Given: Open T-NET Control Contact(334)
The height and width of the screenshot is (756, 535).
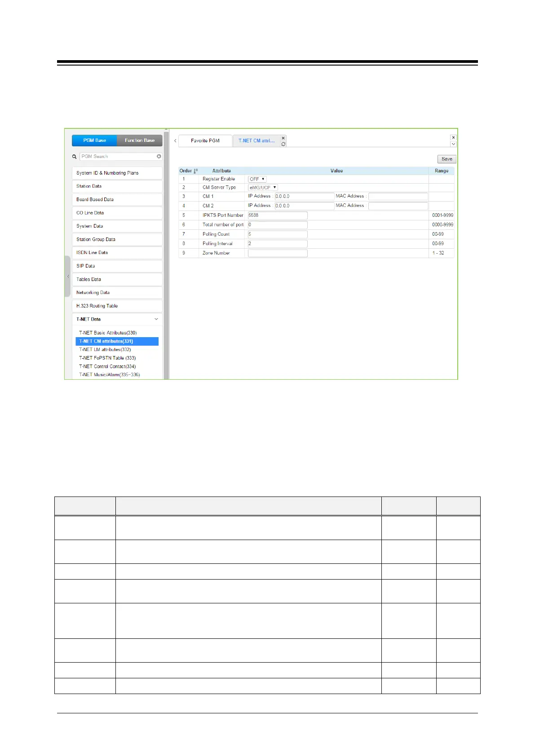Looking at the screenshot, I should (x=107, y=367).
